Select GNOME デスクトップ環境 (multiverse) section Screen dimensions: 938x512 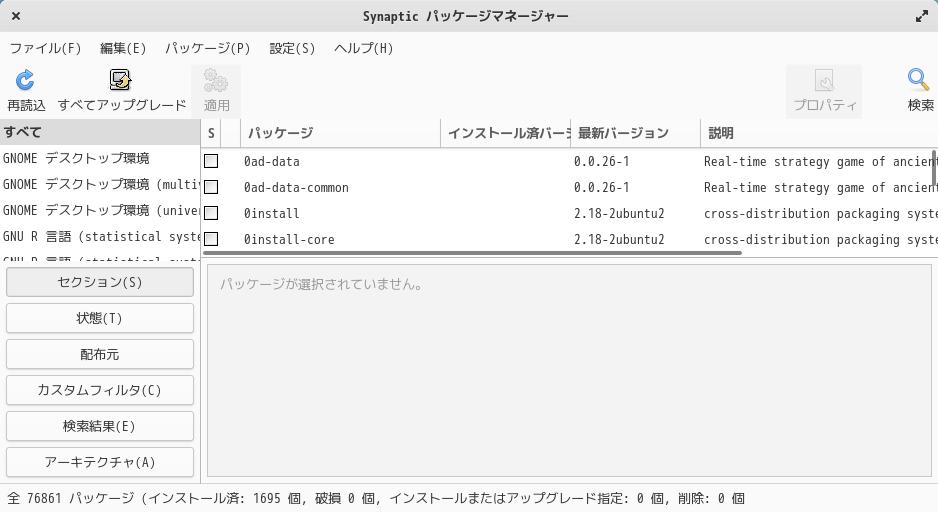pos(100,184)
